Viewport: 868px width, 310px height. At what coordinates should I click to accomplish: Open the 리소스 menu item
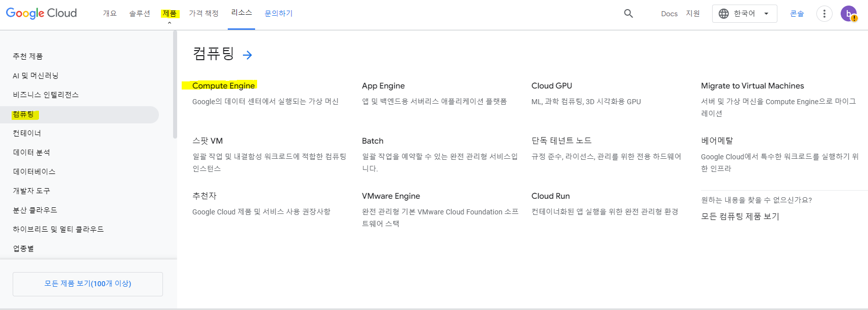[x=241, y=13]
